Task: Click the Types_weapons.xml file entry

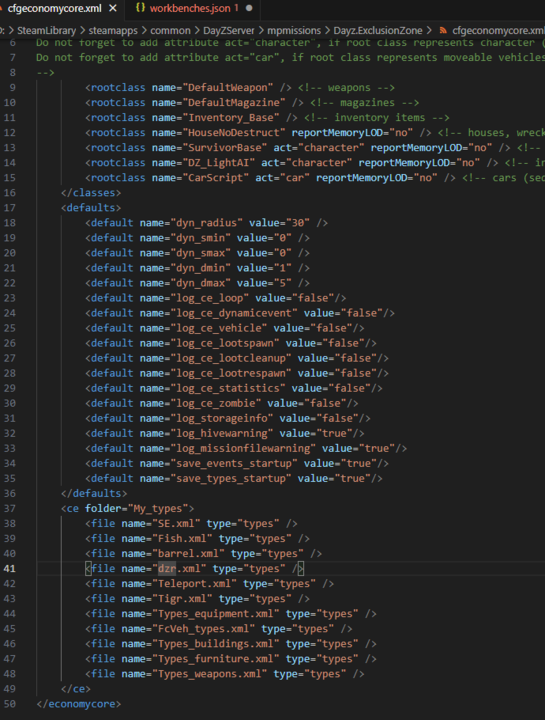Action: (x=225, y=674)
